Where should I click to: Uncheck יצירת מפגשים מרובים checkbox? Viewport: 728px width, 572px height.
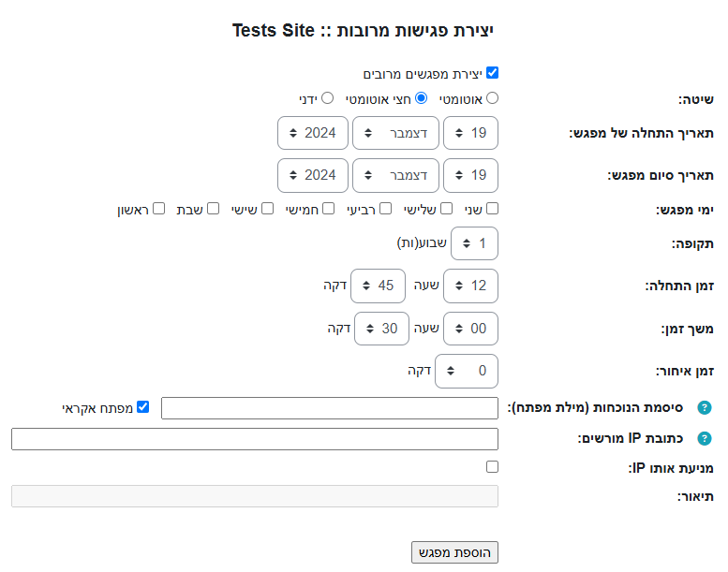pos(492,72)
